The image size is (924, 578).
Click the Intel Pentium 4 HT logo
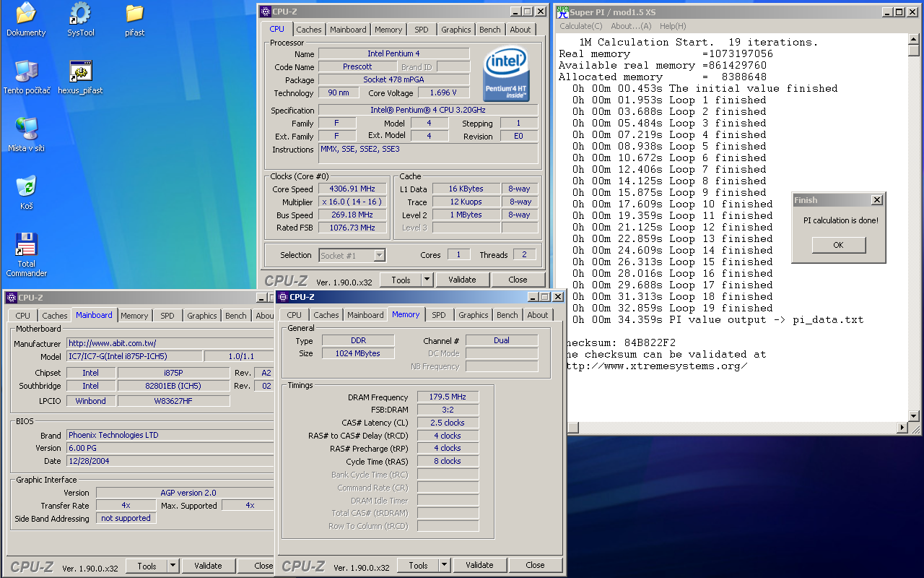click(x=507, y=74)
